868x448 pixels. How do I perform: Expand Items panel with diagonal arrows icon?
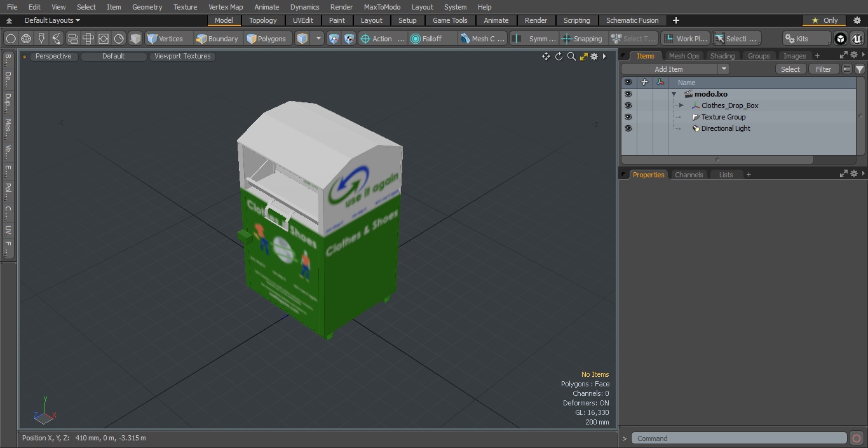pos(843,55)
